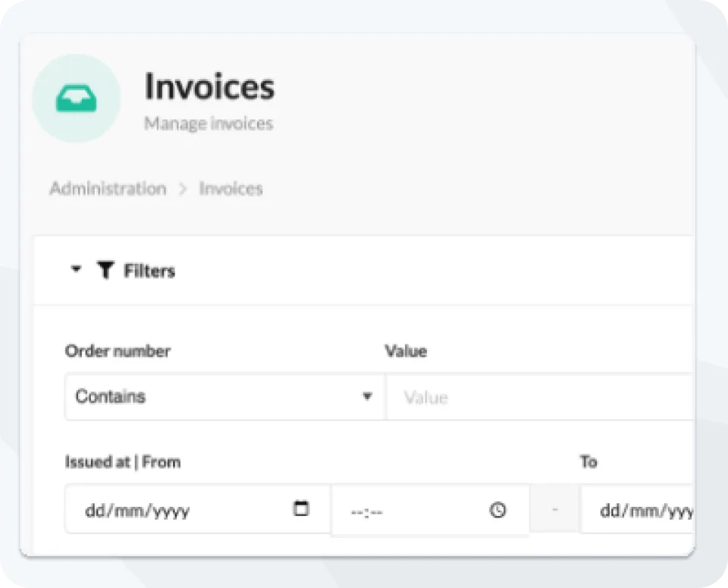Click the breadcrumb chevron separator
This screenshot has height=588, width=728.
pos(183,189)
